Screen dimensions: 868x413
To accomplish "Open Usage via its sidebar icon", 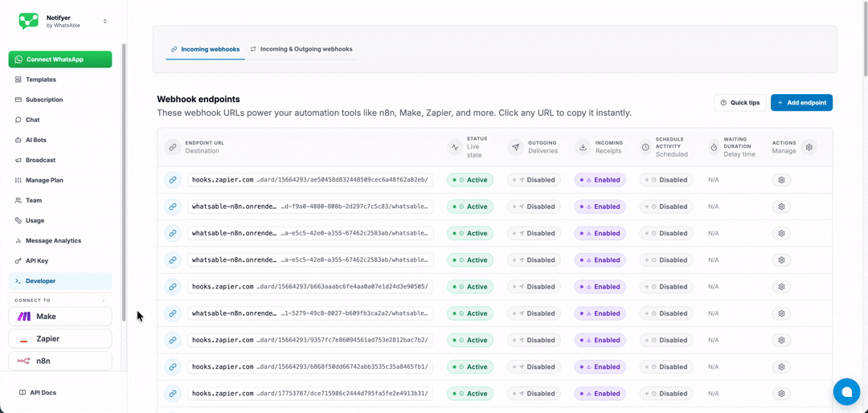I will [18, 220].
